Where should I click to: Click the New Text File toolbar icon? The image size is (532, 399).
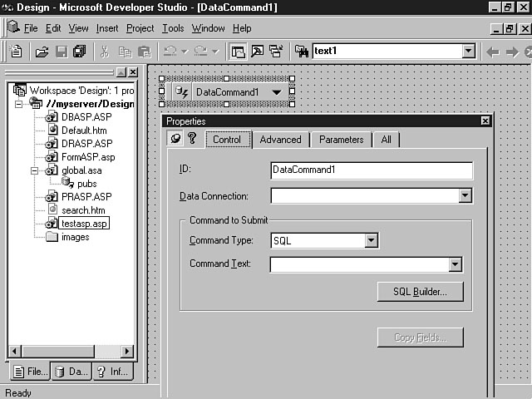point(17,52)
